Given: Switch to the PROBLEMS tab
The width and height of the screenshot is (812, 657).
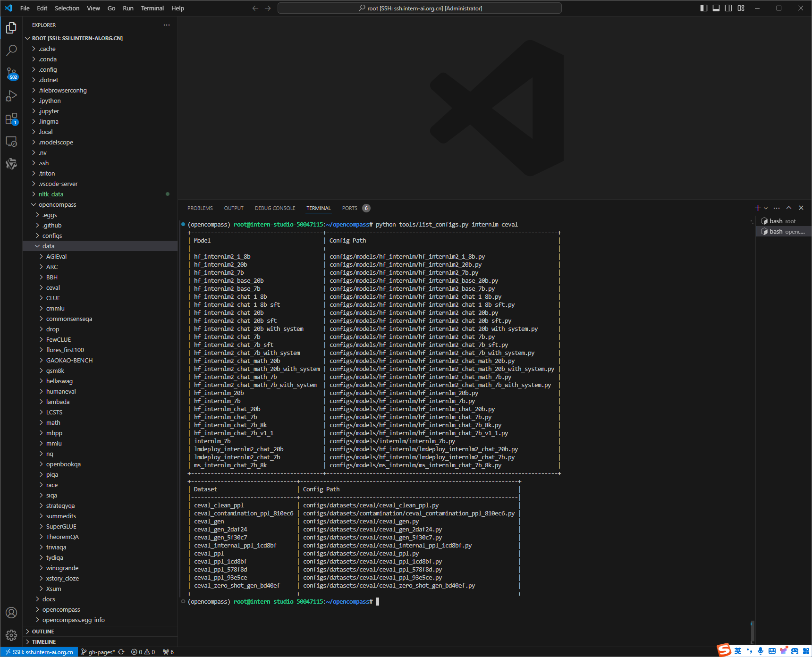Looking at the screenshot, I should tap(200, 208).
